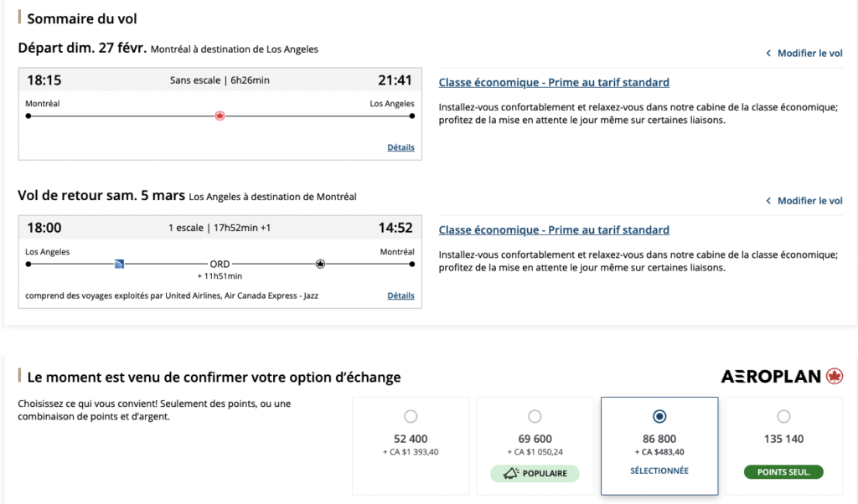Click the Air Canada maple leaf on outbound flight
Viewport: 858px width, 504px height.
click(220, 116)
